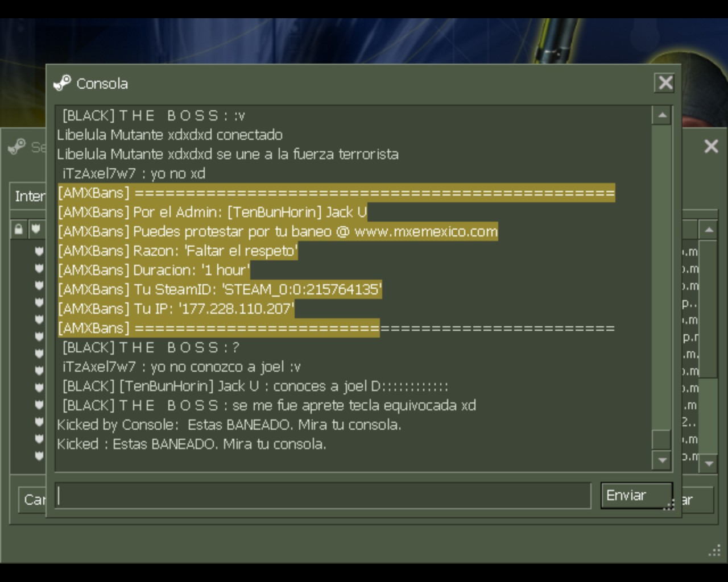Click the console scrollbar thumb
Screen dimensions: 728x582
[661, 439]
